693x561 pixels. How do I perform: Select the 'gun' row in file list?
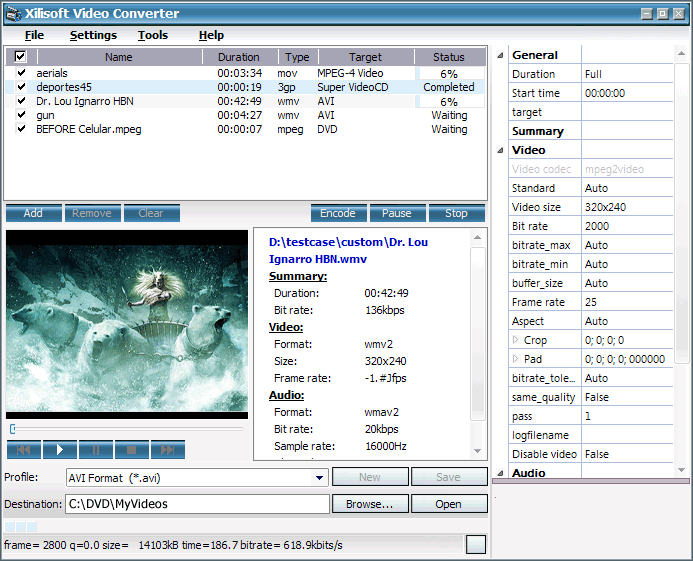click(245, 115)
